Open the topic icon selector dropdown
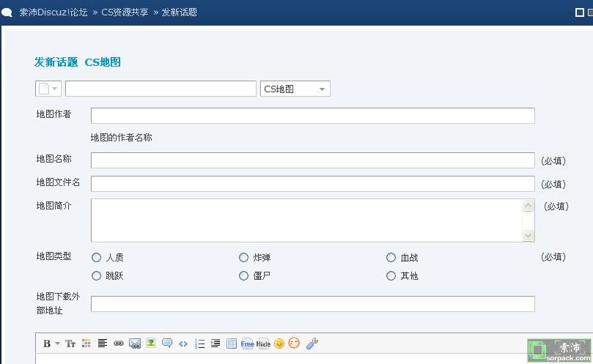The width and height of the screenshot is (593, 364). [x=48, y=89]
